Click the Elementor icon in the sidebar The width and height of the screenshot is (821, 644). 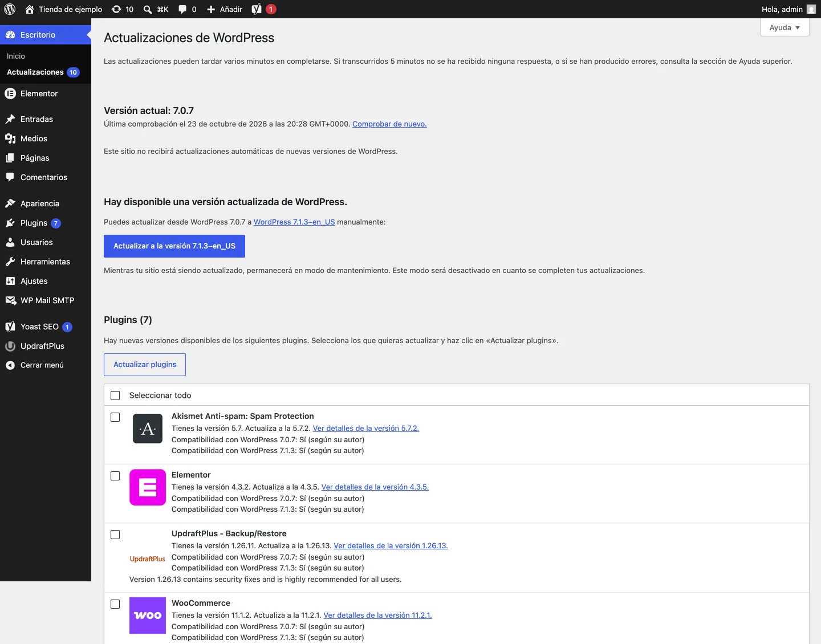tap(10, 93)
